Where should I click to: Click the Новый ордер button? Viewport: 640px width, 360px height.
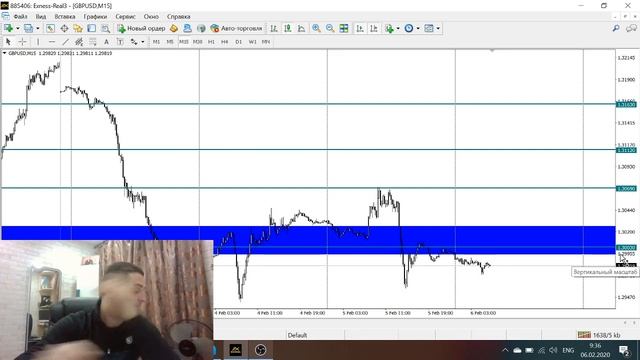click(x=141, y=28)
